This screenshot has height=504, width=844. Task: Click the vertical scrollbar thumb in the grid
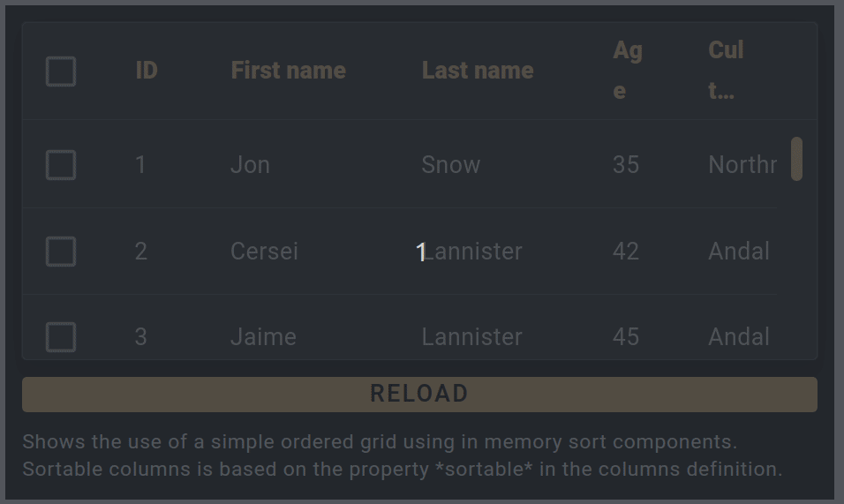tap(796, 159)
